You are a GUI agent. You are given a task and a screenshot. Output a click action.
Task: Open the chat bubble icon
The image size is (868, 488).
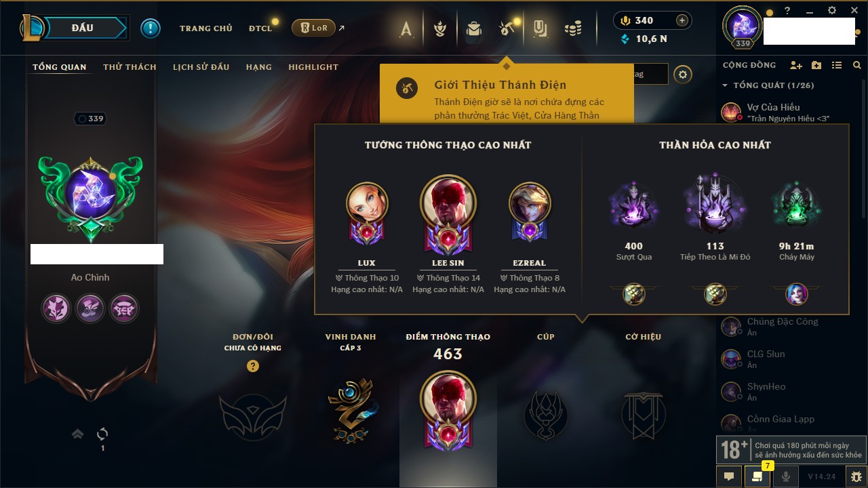[729, 476]
